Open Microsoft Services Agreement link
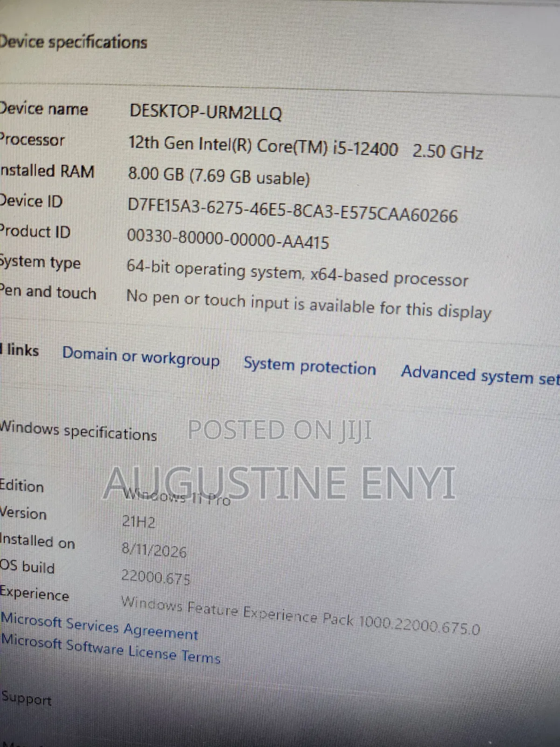 [x=99, y=627]
